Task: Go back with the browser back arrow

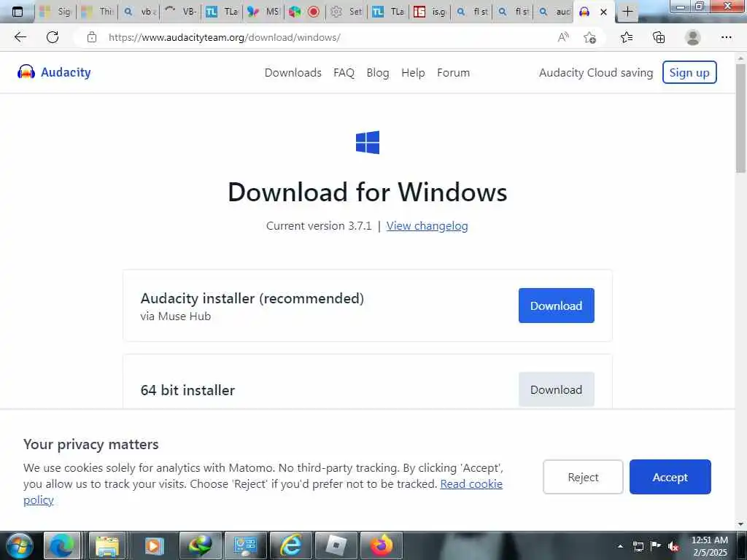Action: (20, 37)
